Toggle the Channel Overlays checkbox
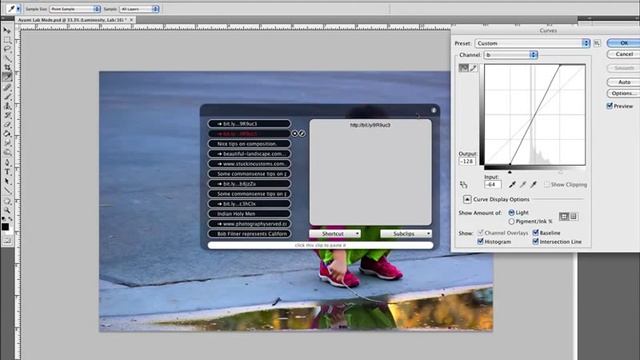The height and width of the screenshot is (360, 640). tap(480, 233)
